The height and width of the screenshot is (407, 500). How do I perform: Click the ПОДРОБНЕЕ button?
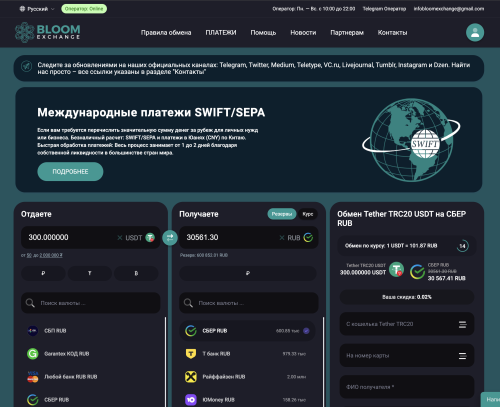pyautogui.click(x=70, y=172)
